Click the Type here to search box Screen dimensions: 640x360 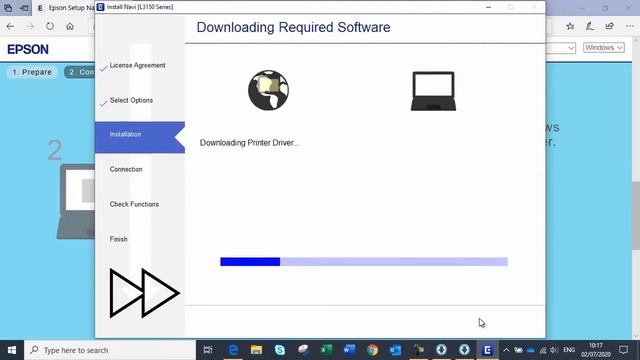[110, 350]
